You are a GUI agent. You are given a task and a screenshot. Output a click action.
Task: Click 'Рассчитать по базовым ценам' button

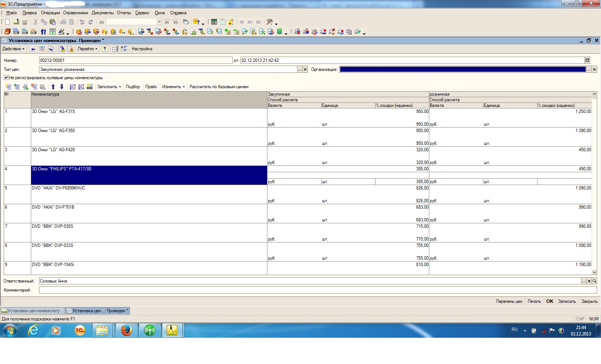click(219, 87)
